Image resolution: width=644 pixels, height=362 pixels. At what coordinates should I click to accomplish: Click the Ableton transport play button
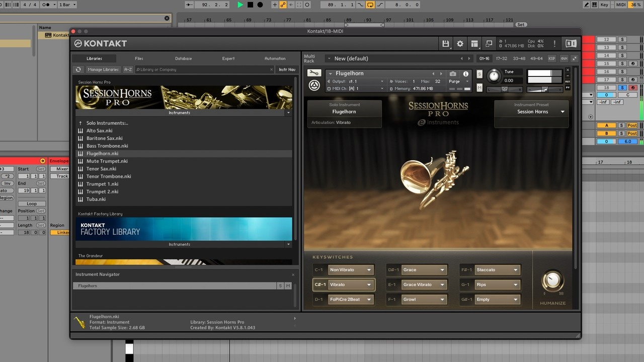point(240,5)
